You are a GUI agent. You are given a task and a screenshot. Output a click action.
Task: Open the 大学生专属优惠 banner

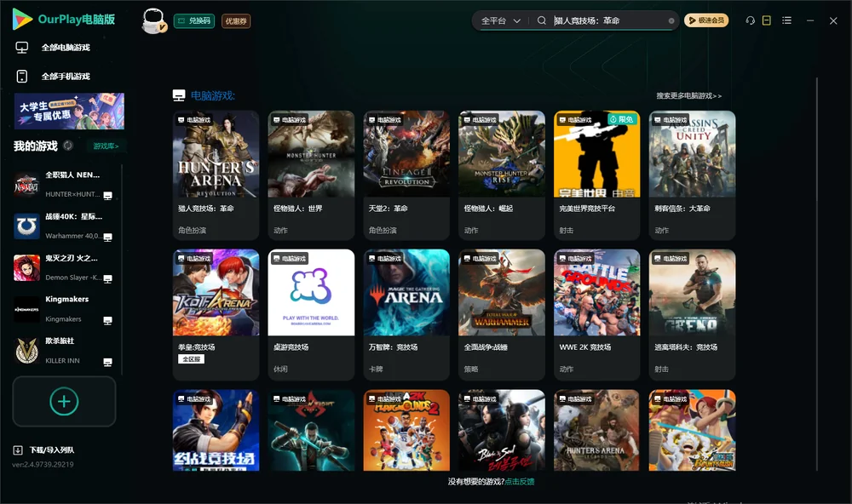coord(69,111)
